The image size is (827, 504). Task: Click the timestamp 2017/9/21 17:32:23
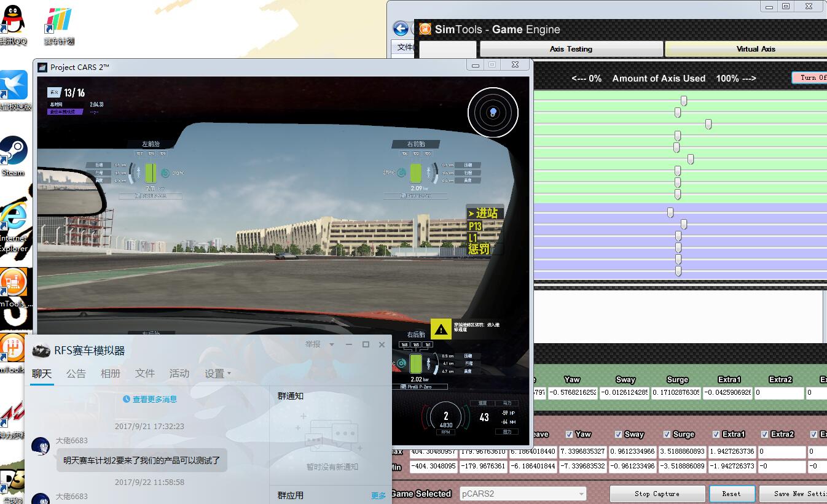coord(149,426)
